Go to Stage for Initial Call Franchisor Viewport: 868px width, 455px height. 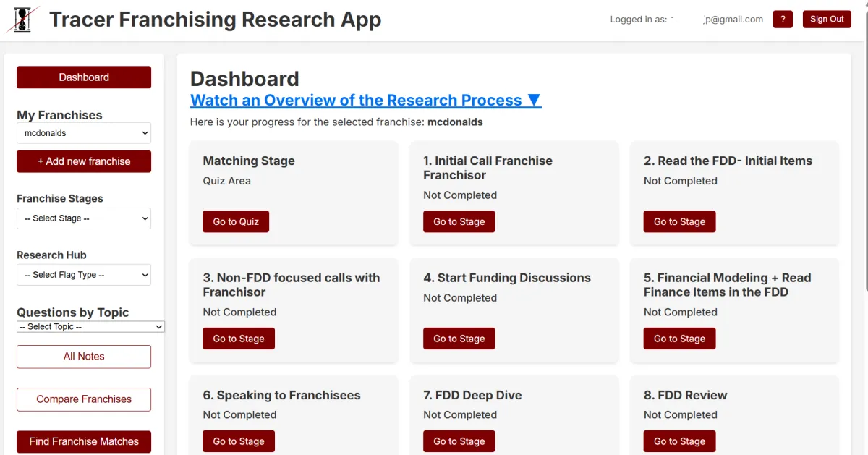[x=459, y=222]
